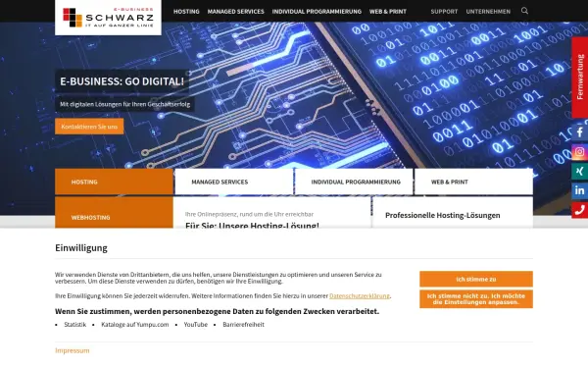
Task: Click the E-Business Schwarz logo
Action: 108,18
